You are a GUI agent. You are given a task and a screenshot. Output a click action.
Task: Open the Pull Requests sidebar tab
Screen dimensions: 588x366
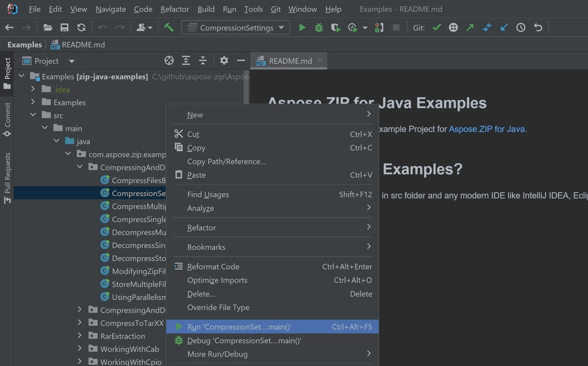coord(7,178)
